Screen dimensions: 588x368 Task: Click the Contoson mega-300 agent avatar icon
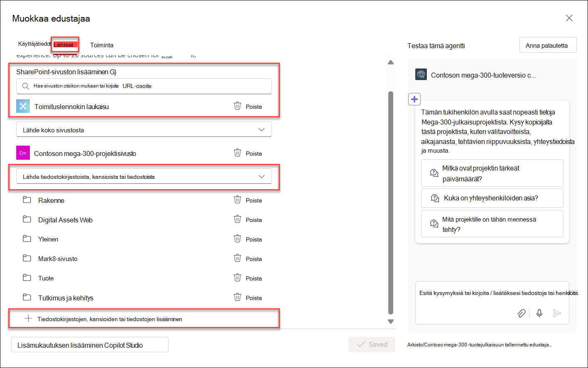[421, 75]
